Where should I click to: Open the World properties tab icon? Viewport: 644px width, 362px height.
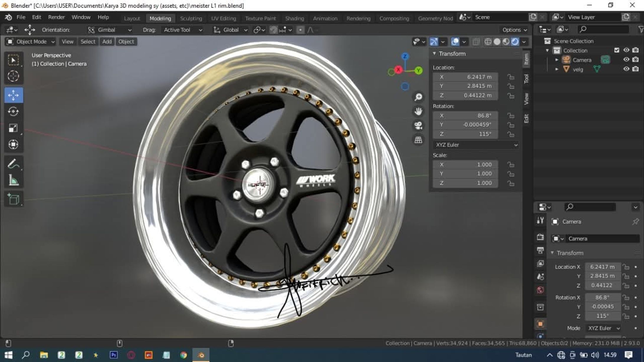(540, 290)
